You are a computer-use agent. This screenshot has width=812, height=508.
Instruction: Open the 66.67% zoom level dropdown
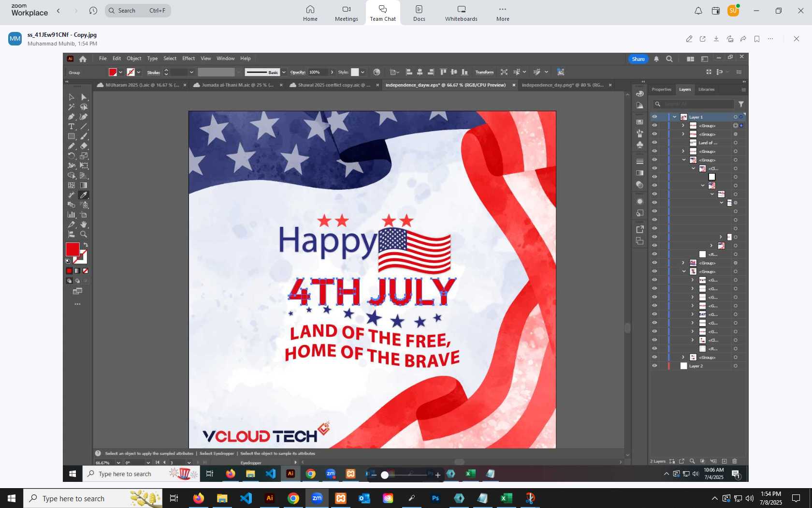[x=118, y=463]
